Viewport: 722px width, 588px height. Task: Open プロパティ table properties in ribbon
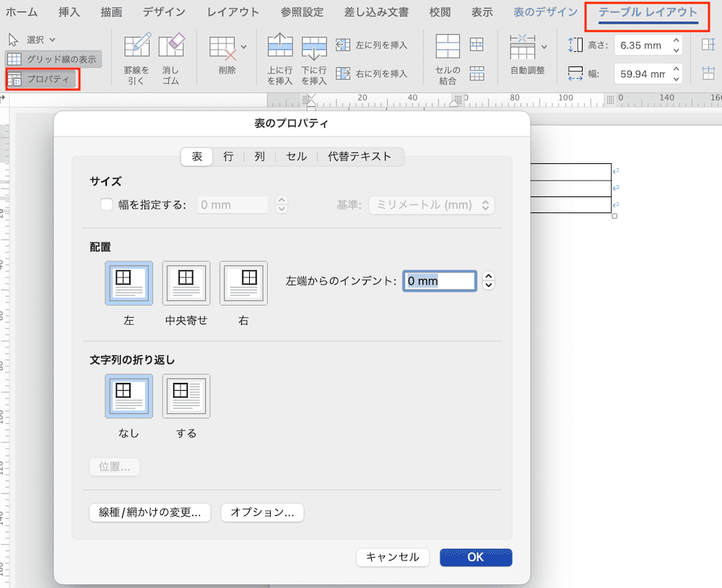coord(41,79)
